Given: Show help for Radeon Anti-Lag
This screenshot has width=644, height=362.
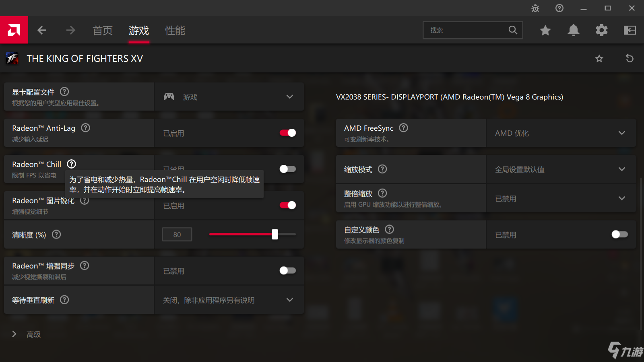Looking at the screenshot, I should [85, 128].
